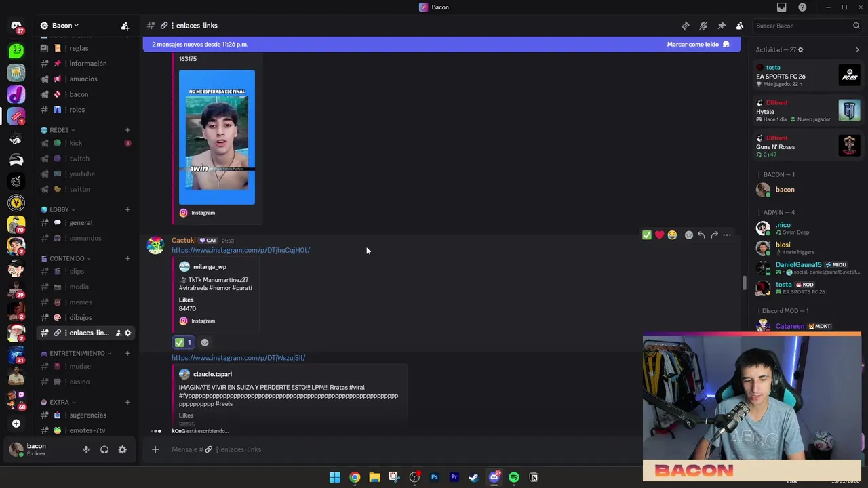
Task: Open Chrome from the taskbar
Action: tap(355, 477)
